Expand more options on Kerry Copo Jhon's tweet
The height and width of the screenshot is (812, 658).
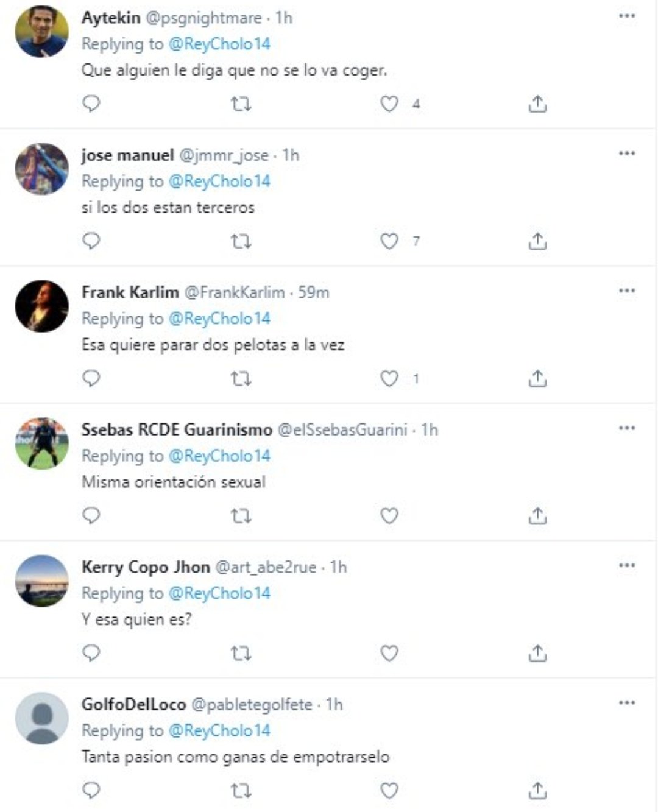tap(627, 566)
